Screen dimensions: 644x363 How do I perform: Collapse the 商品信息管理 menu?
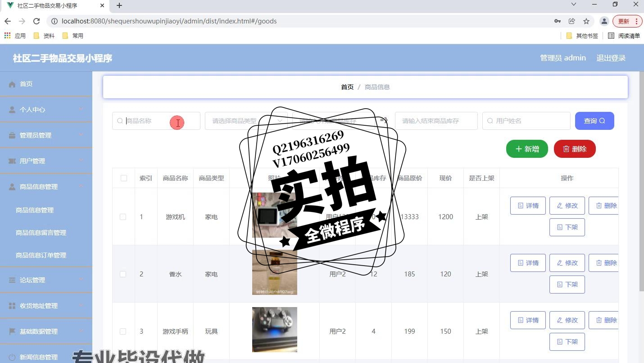46,187
